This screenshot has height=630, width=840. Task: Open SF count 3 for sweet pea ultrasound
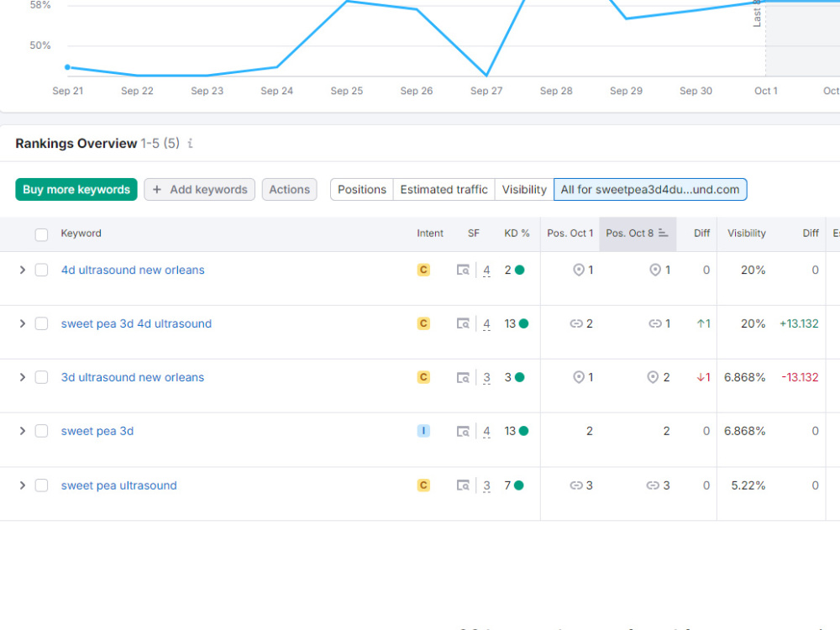pyautogui.click(x=486, y=486)
